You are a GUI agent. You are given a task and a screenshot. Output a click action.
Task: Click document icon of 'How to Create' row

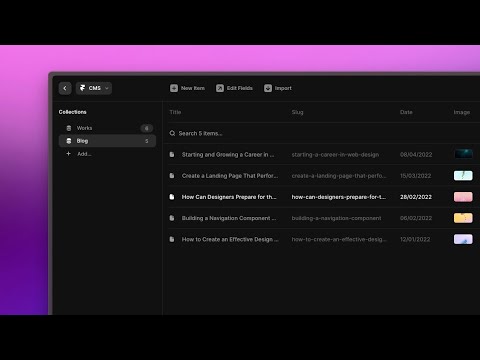(x=172, y=239)
